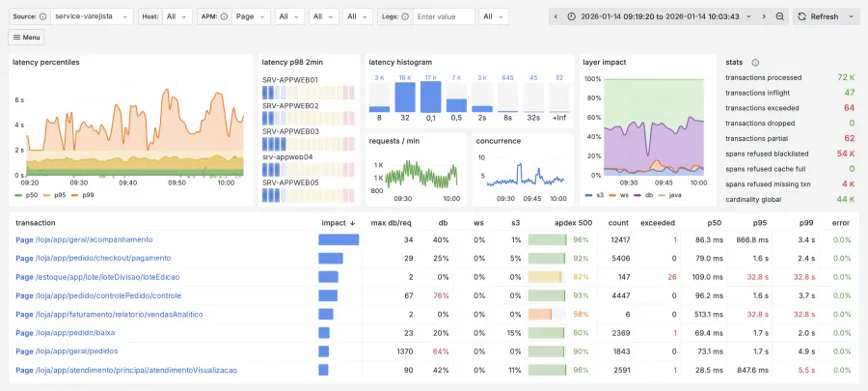The height and width of the screenshot is (391, 868).
Task: Click the impact column sort arrow
Action: pyautogui.click(x=353, y=223)
